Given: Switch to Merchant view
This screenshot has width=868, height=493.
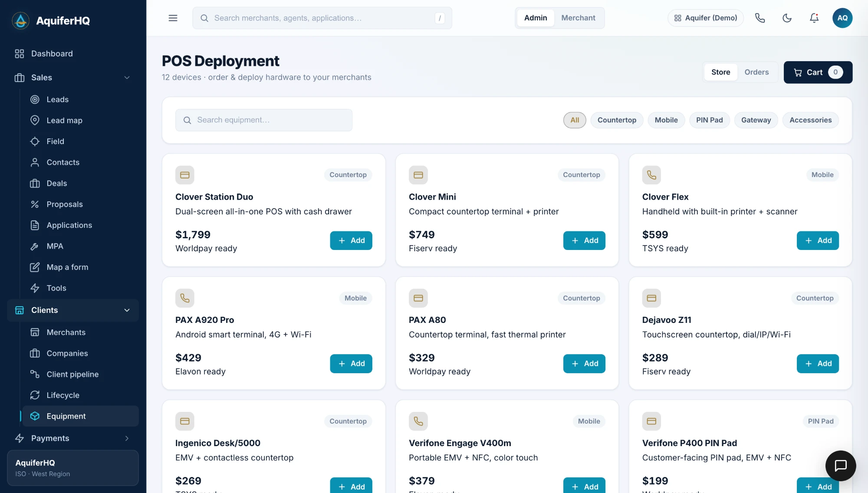Looking at the screenshot, I should click(x=578, y=18).
